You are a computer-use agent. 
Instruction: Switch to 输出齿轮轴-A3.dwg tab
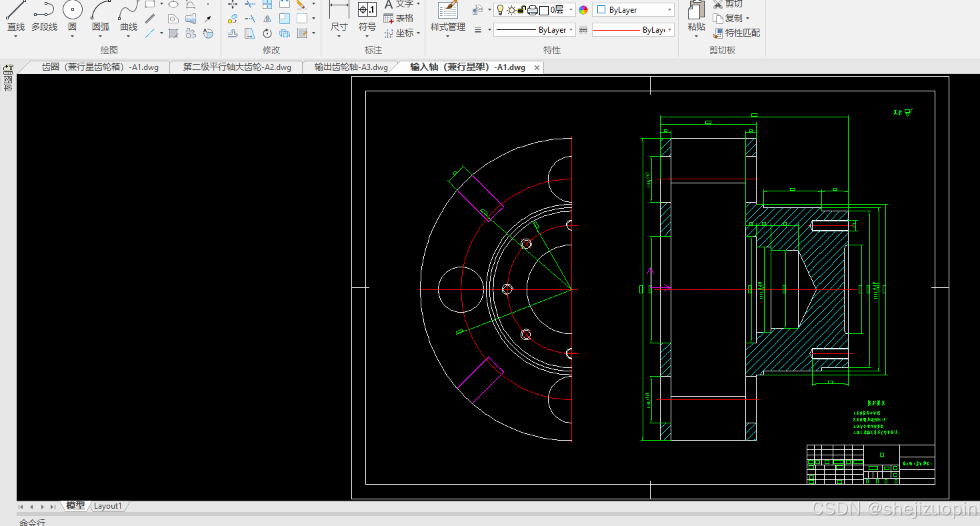coord(351,67)
